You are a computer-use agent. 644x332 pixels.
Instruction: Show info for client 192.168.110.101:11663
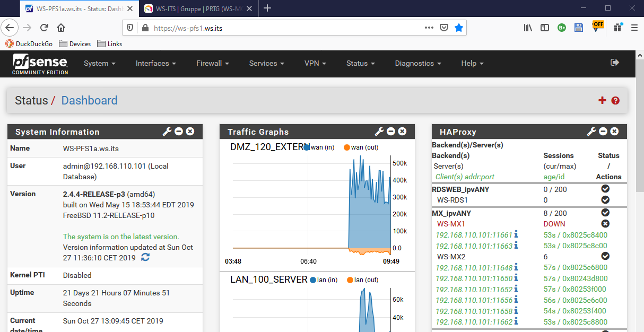point(516,245)
